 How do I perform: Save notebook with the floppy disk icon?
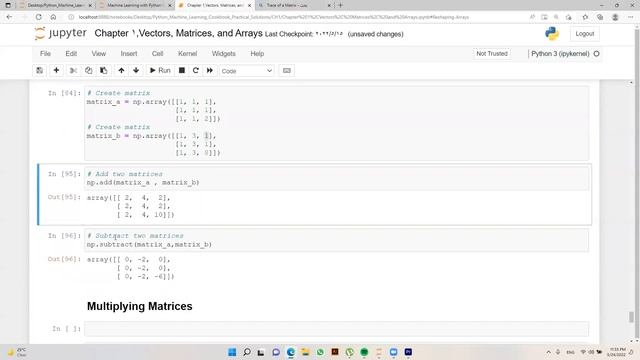40,71
